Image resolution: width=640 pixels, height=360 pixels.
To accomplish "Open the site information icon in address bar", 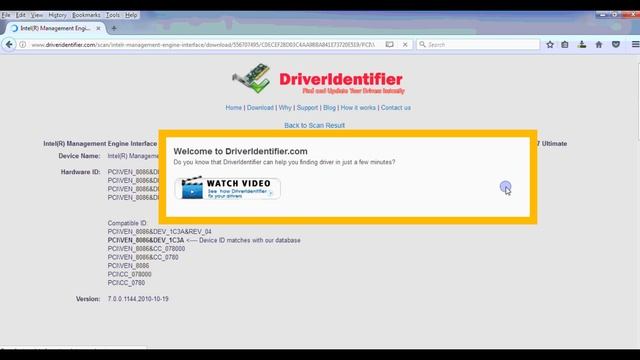I will coord(23,44).
